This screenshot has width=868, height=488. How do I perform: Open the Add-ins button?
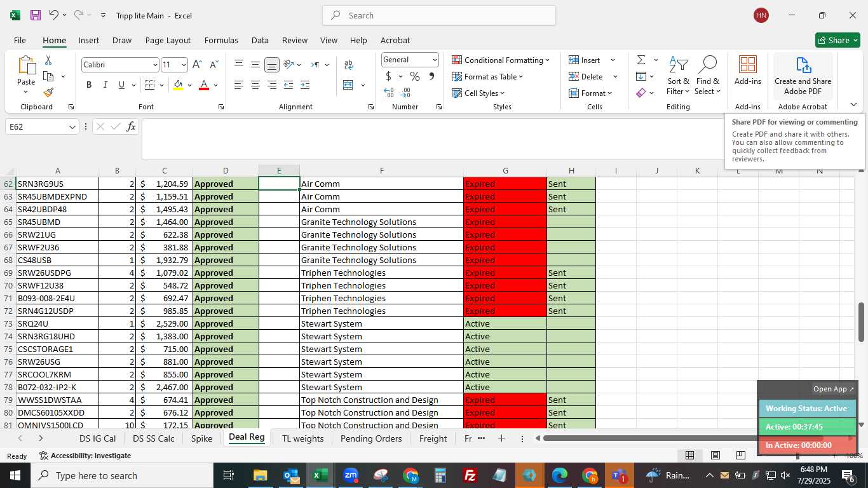coord(748,70)
